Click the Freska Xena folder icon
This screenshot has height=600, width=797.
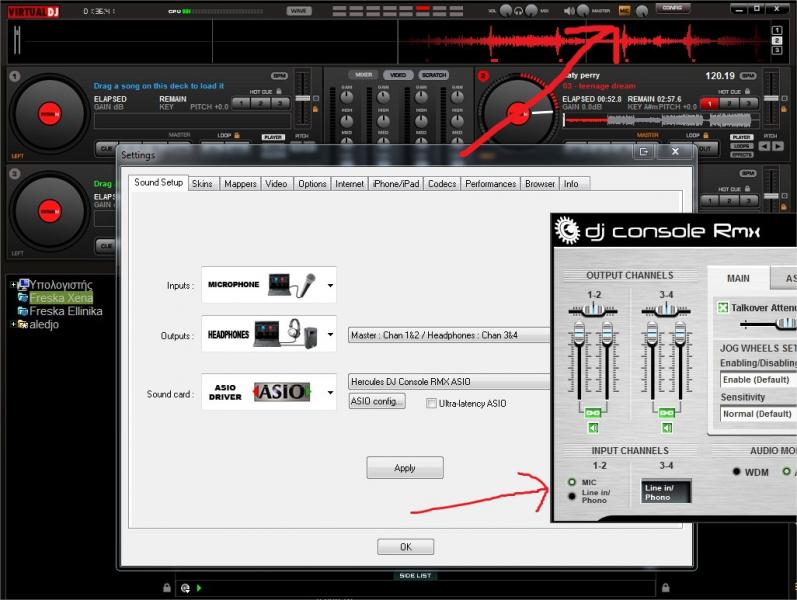point(23,297)
